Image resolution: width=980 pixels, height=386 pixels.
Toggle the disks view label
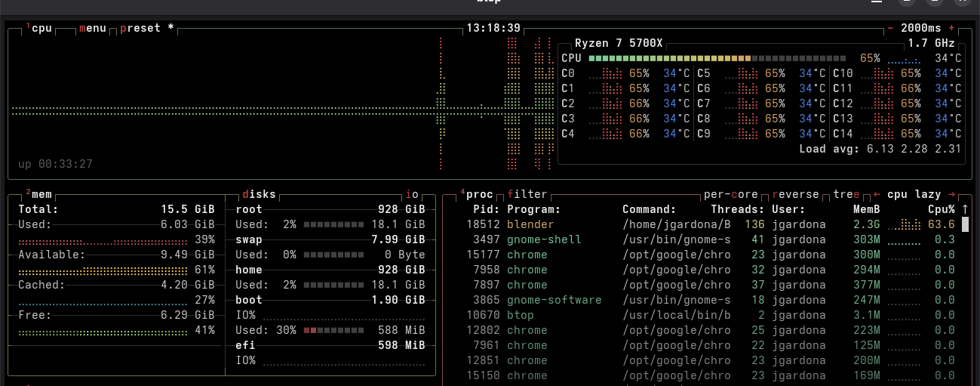(x=259, y=194)
